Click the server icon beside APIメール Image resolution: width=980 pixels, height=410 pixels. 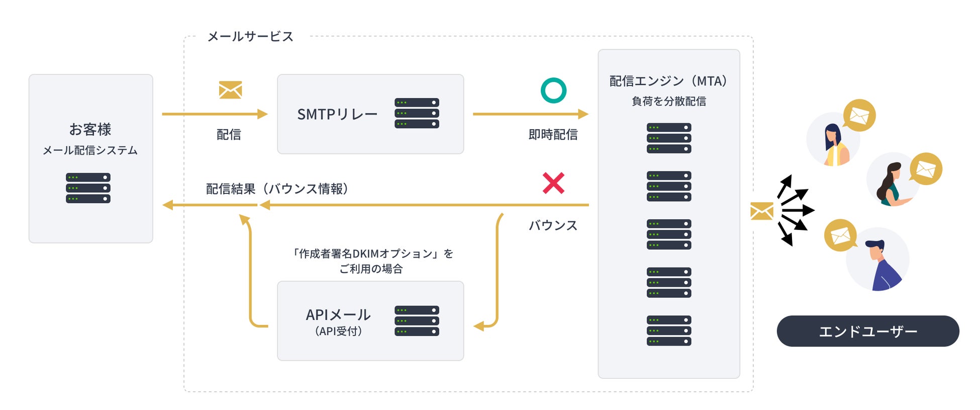coord(417,321)
